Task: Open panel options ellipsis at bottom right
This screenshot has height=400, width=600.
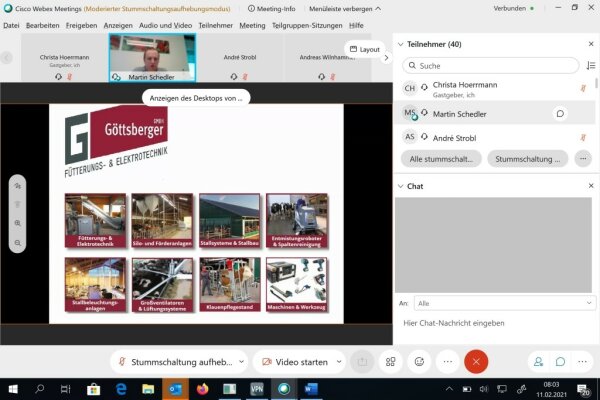Action: click(582, 362)
